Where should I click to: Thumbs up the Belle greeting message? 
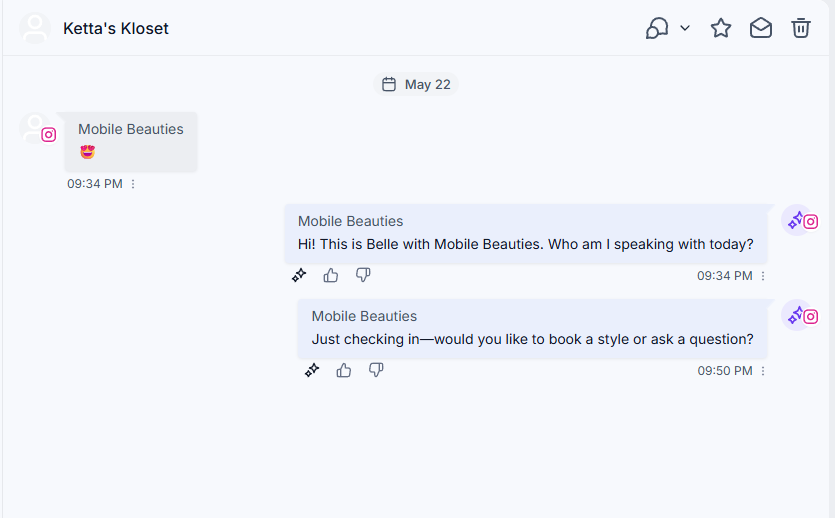(x=331, y=275)
